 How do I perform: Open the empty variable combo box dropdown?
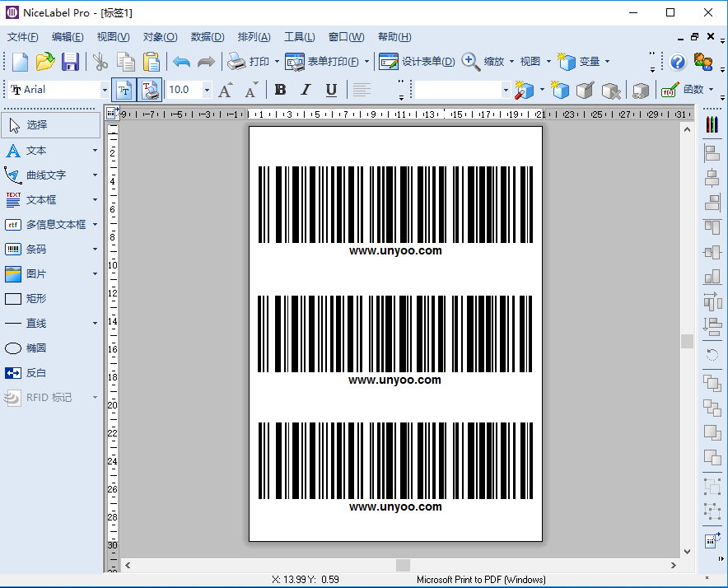(x=506, y=90)
